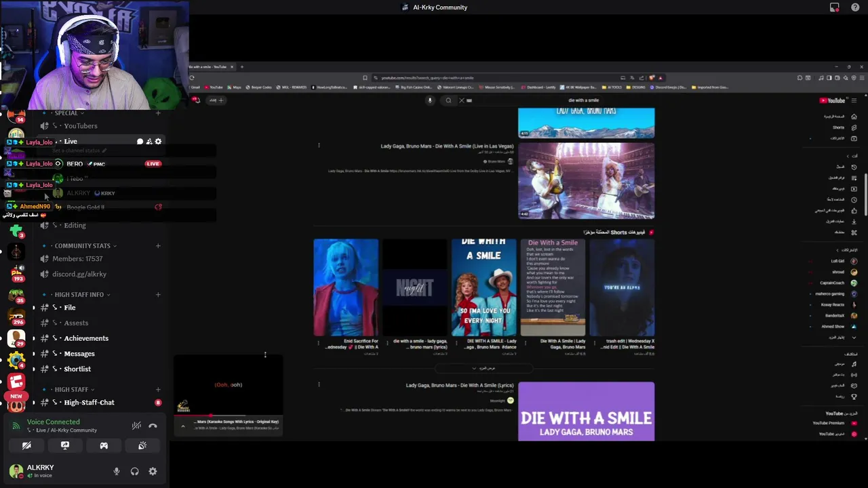Click Die With A Smile (Live in Las Vegas) title
Image resolution: width=868 pixels, height=488 pixels.
point(447,146)
